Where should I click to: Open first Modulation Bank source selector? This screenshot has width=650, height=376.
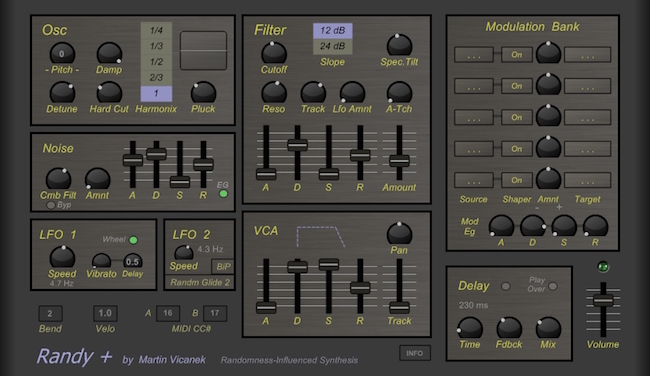474,55
